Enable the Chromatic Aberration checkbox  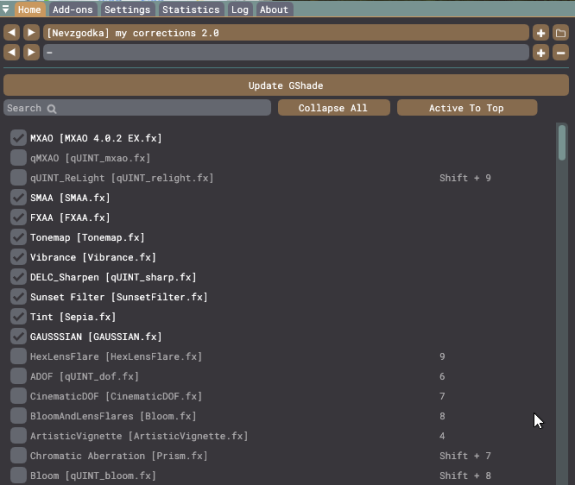[x=18, y=456]
